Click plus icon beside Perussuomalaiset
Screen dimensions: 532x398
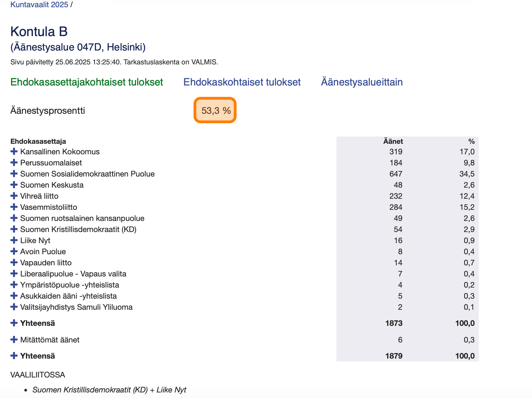[x=14, y=163]
